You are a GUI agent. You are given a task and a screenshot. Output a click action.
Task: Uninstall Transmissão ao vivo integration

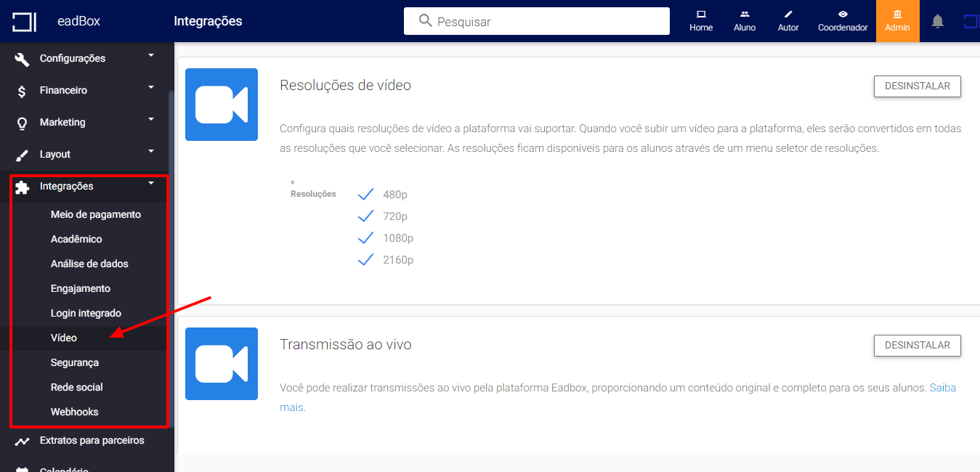(918, 345)
